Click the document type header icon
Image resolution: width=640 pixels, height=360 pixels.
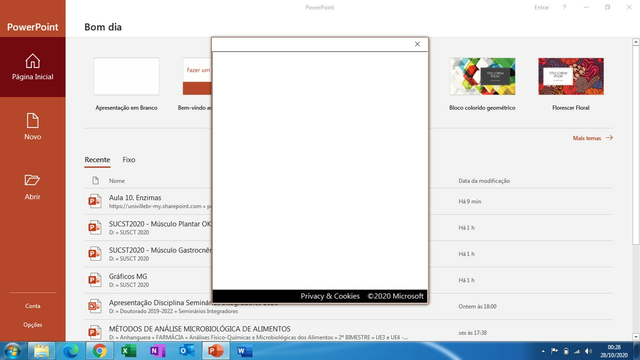pos(95,180)
